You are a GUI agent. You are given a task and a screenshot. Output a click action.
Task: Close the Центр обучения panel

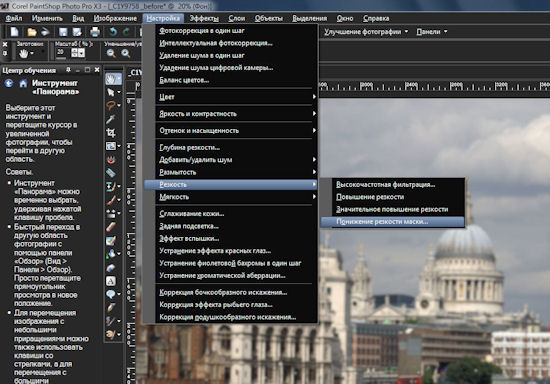97,70
